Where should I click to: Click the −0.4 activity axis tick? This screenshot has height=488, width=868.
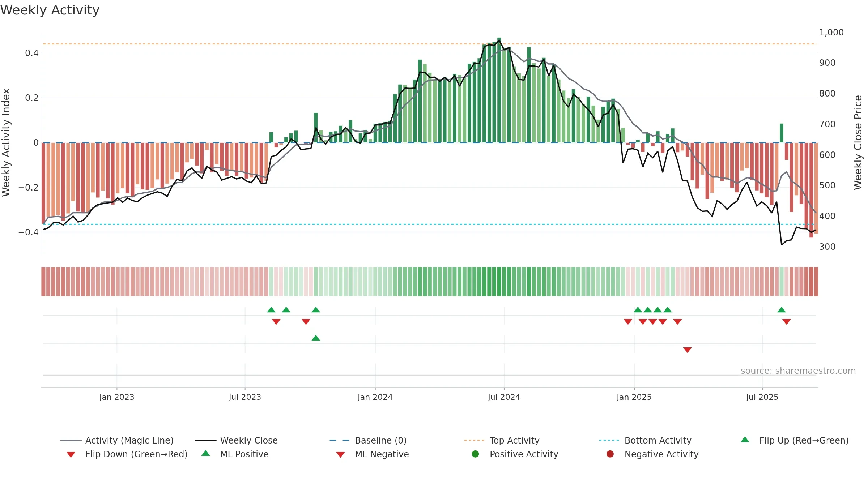pos(28,232)
